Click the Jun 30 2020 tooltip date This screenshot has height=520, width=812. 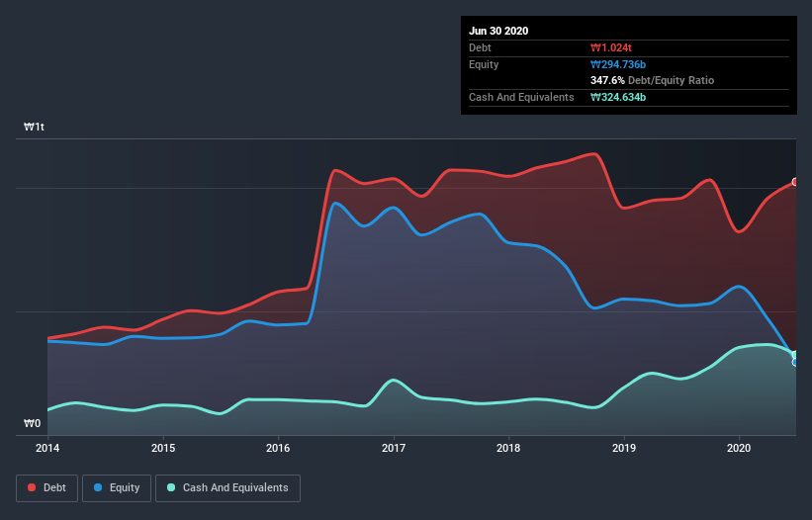(x=498, y=31)
